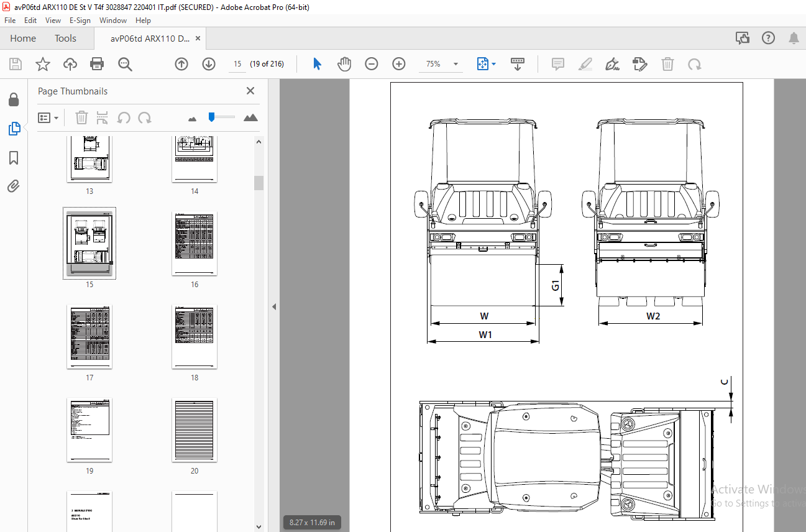Screen dimensions: 806x532
Task: Open the File menu
Action: click(10, 21)
